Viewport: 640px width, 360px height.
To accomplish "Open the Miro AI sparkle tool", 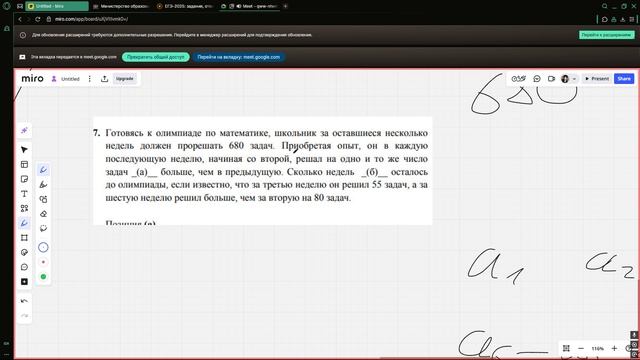I will (24, 130).
